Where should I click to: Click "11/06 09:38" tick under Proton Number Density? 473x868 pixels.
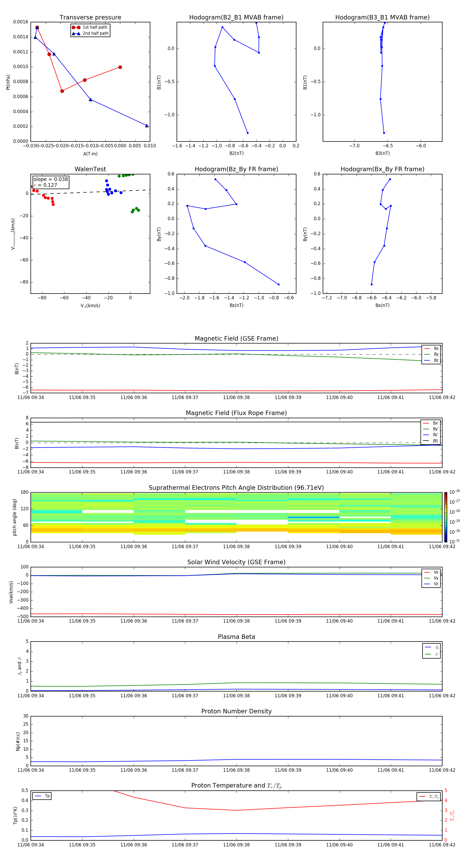(x=236, y=770)
